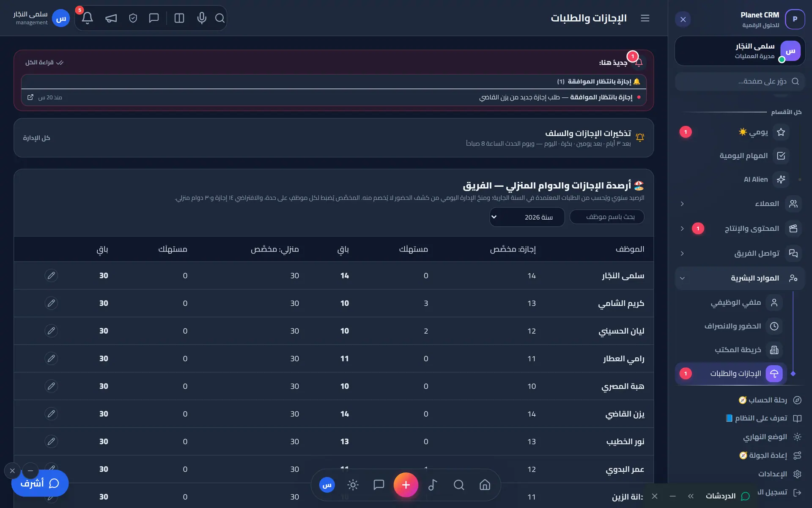Screen dimensions: 812x508
Task: Open the year سنة 2026 dropdown
Action: click(527, 217)
